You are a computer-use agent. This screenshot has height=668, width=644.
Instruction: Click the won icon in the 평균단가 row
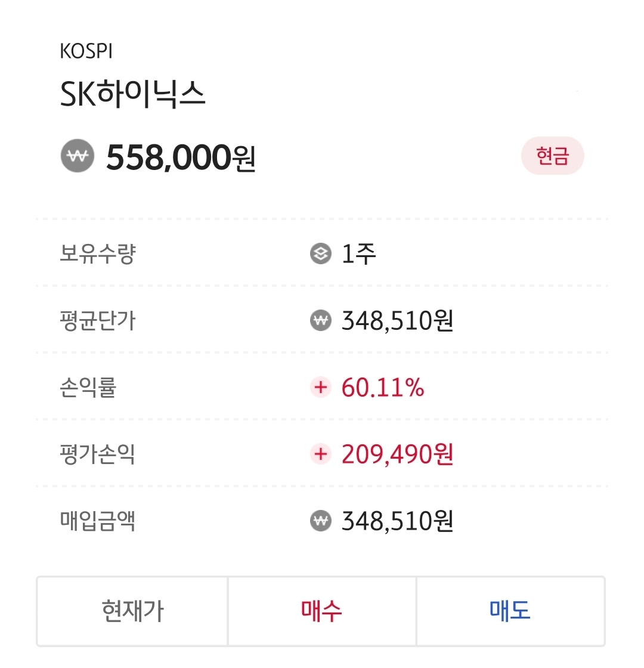coord(321,321)
